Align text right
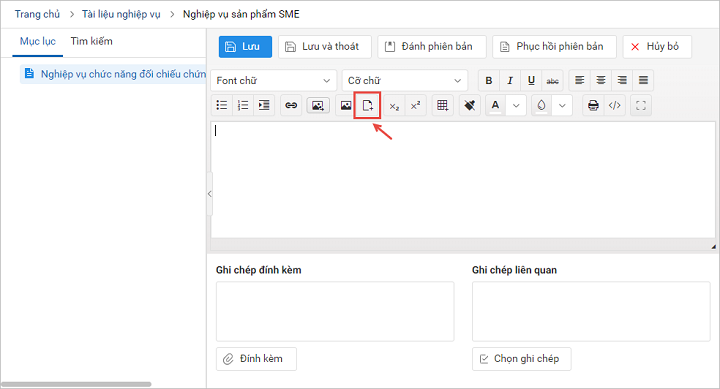The width and height of the screenshot is (720, 389). click(x=622, y=80)
